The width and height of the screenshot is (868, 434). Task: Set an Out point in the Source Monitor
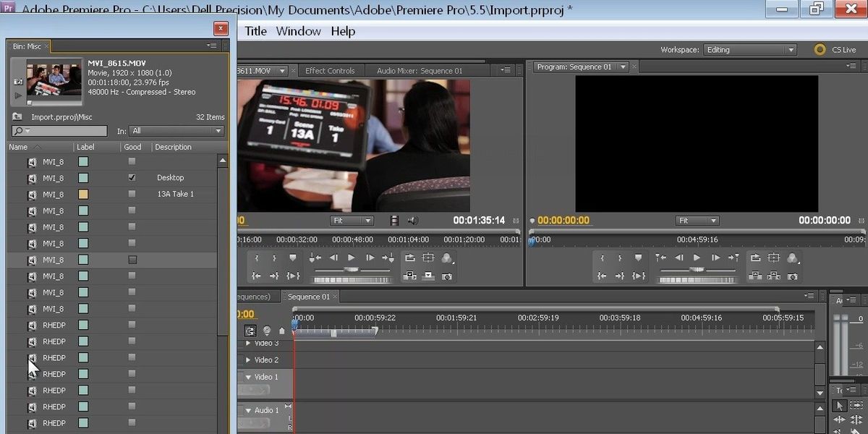tap(275, 258)
